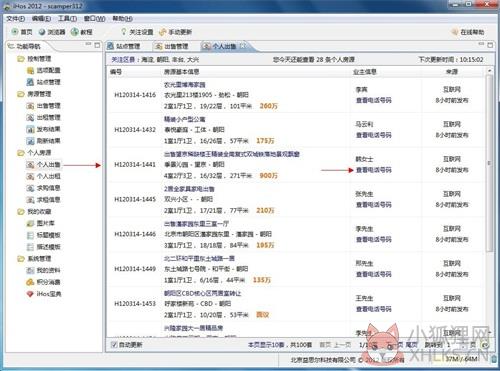Open 描述模板 in the navigation tree
The image size is (500, 371).
(x=44, y=247)
